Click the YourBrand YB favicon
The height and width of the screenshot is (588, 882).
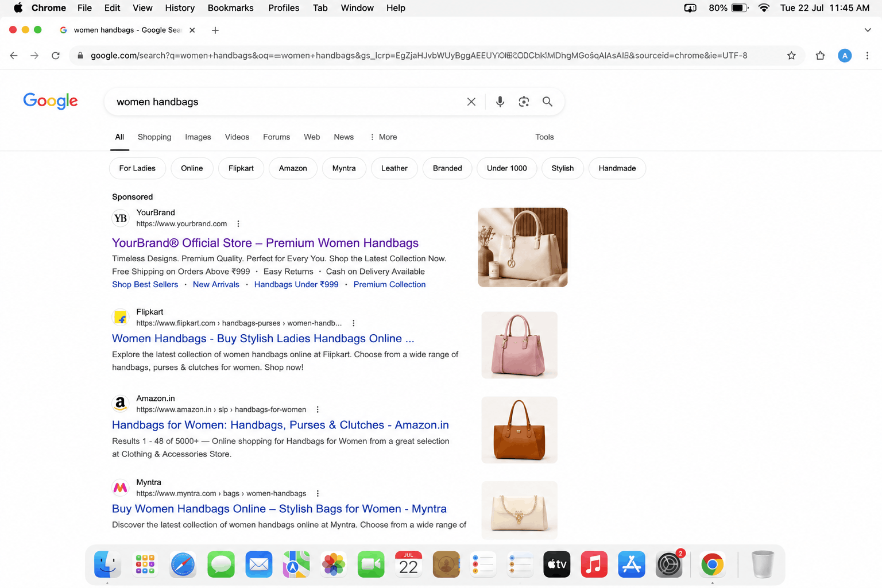click(x=121, y=218)
